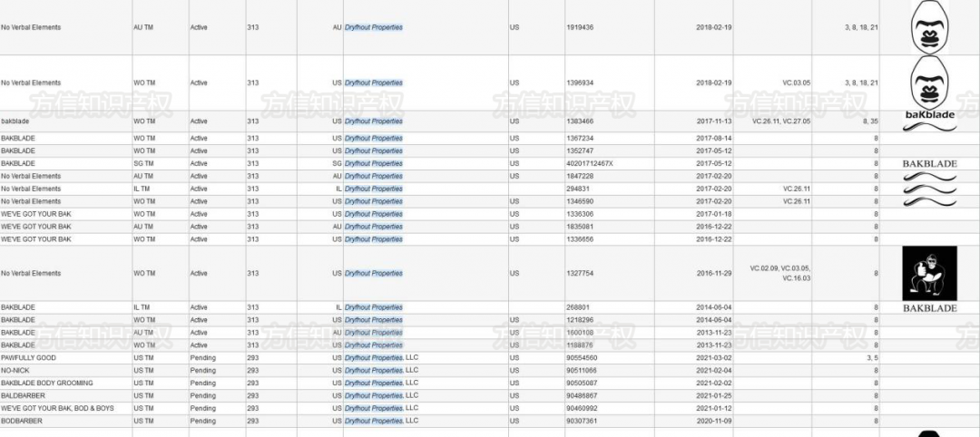Viewport: 980px width, 437px height.
Task: Click SG TM type cell
Action: (143, 163)
